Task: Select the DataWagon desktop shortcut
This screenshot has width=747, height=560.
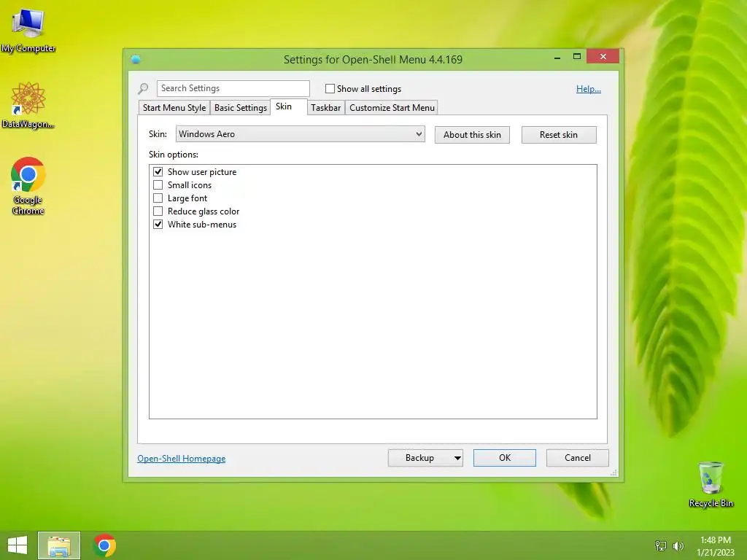Action: coord(28,106)
